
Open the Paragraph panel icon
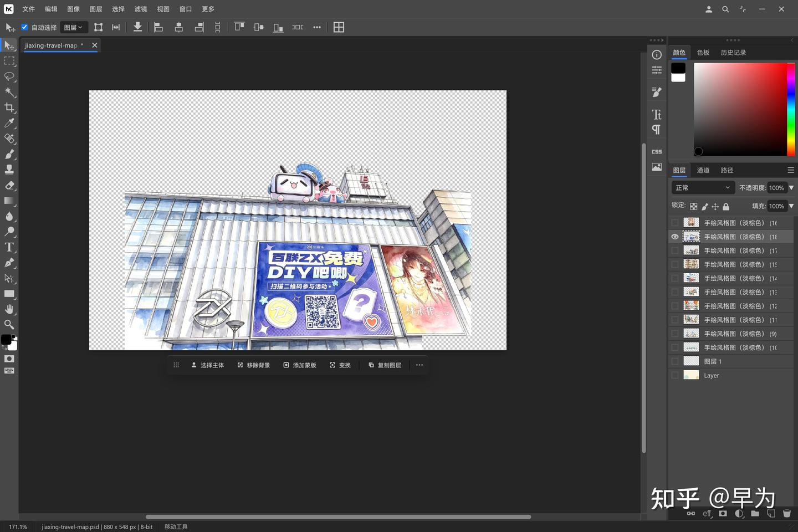coord(657,130)
